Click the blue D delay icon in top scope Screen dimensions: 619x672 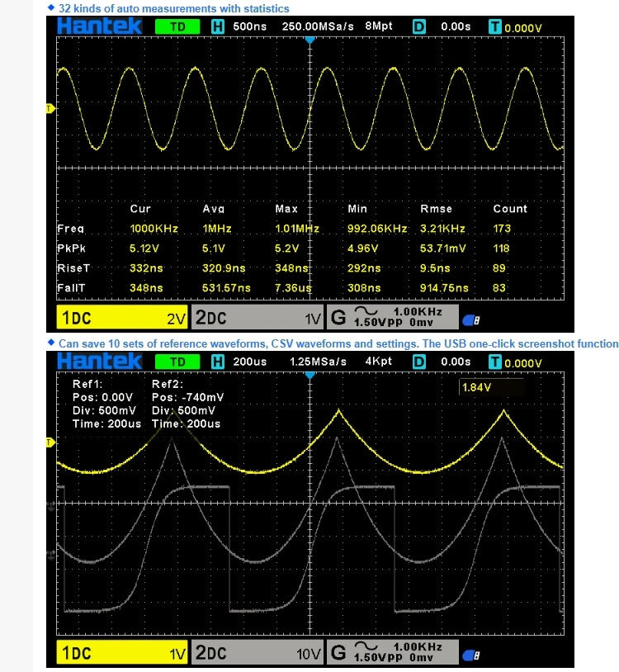click(x=418, y=26)
